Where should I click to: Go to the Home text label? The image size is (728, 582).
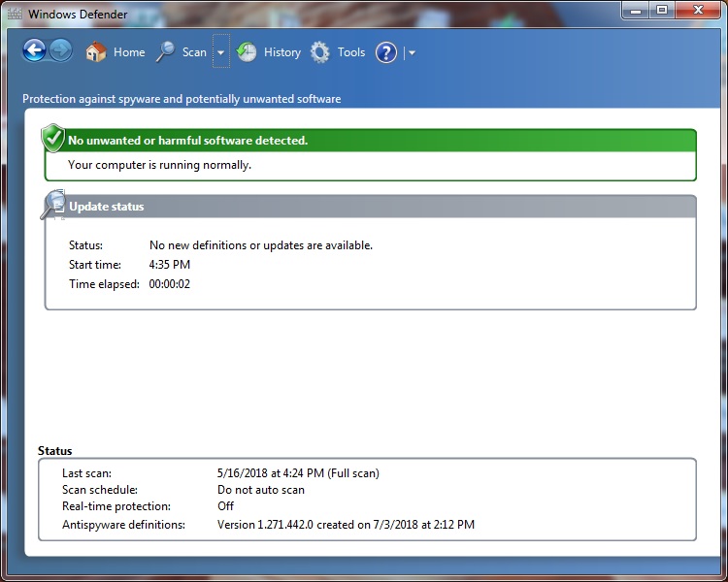tap(129, 52)
